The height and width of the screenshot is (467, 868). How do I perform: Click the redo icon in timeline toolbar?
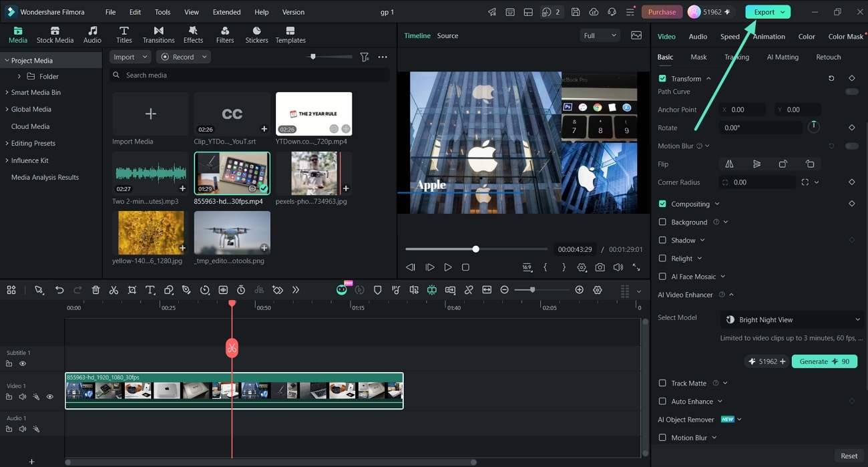[77, 290]
